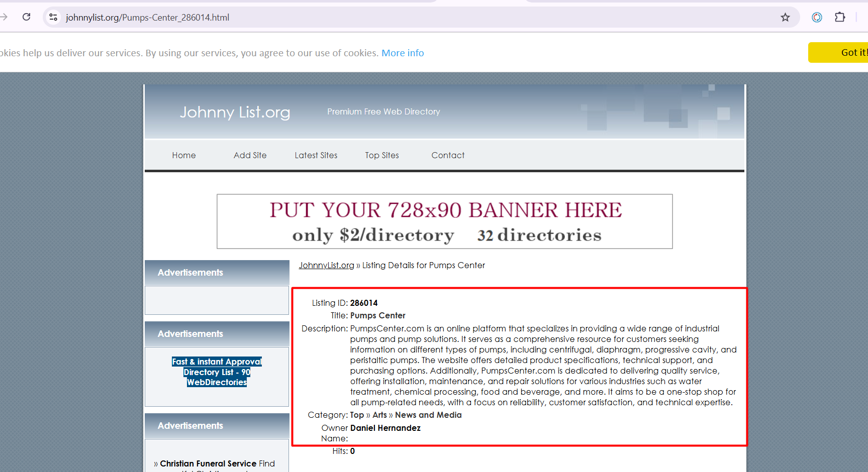Go forward with the browser arrow
The width and height of the screenshot is (868, 472).
[x=4, y=17]
